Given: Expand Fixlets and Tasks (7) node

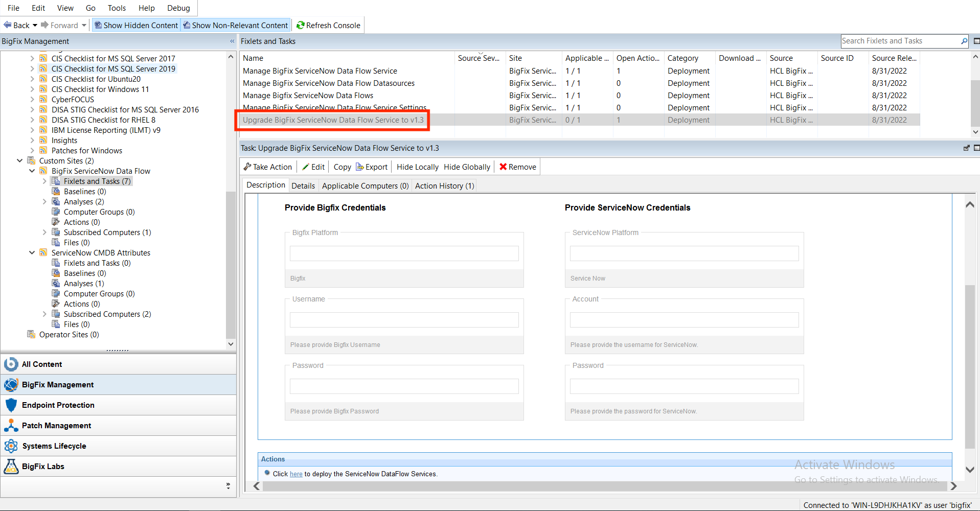Looking at the screenshot, I should [44, 181].
